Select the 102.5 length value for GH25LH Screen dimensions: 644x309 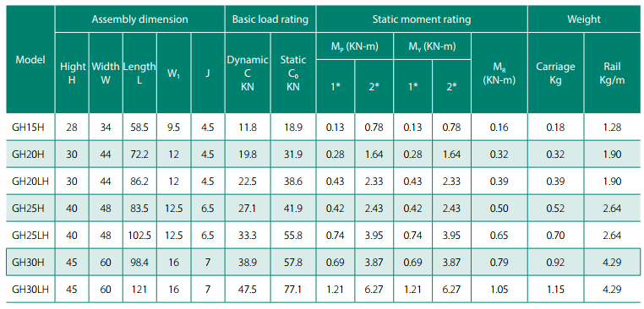click(x=139, y=236)
